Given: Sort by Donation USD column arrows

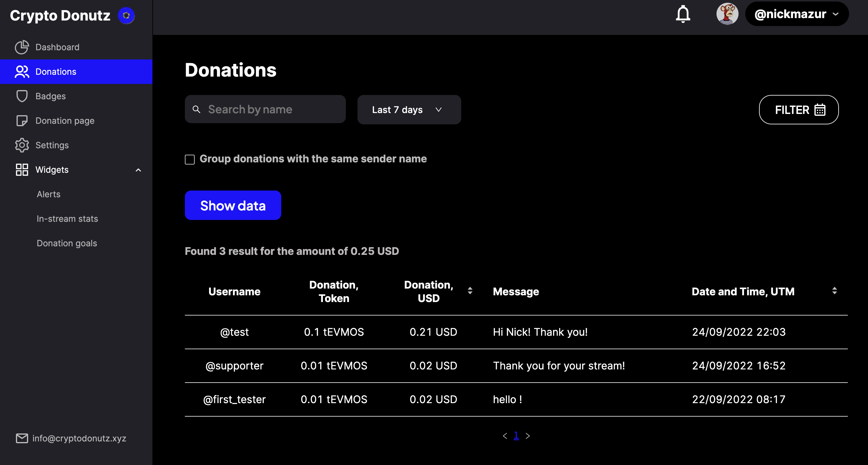Looking at the screenshot, I should point(470,291).
